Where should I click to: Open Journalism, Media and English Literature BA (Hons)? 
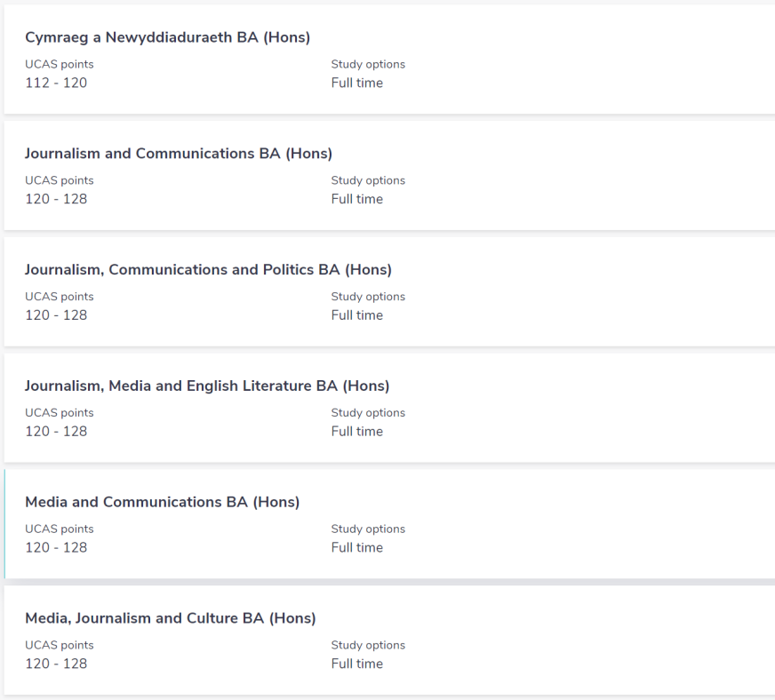coord(207,386)
